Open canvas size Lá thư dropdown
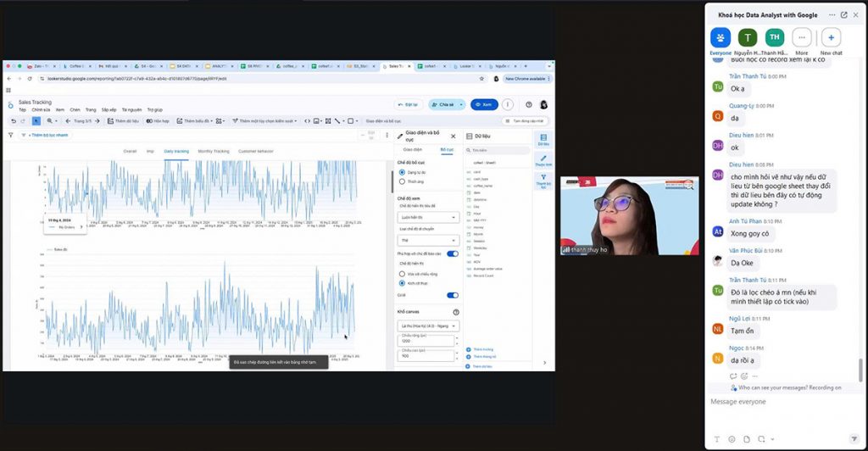 pos(428,326)
